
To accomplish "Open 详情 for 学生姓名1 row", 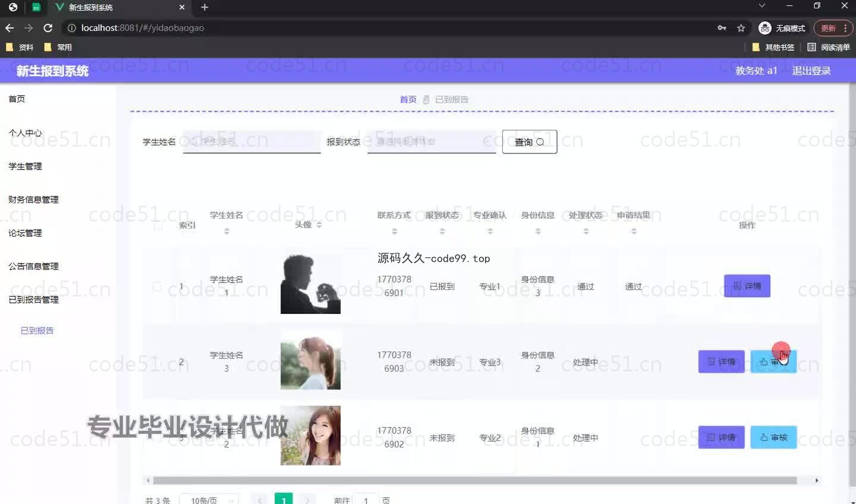I will click(x=747, y=286).
